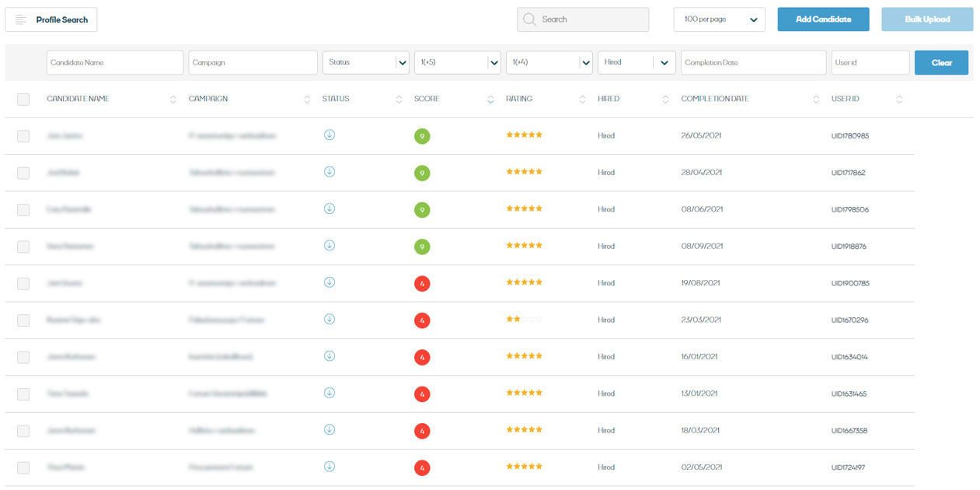This screenshot has height=490, width=980.
Task: Click the status download icon for UID1670296
Action: click(330, 319)
